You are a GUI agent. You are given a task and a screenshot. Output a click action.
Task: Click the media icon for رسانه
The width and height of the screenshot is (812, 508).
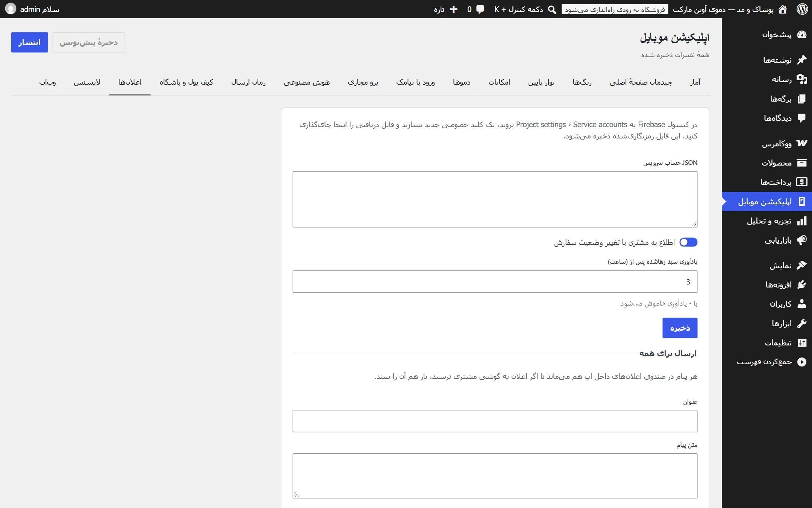(802, 79)
